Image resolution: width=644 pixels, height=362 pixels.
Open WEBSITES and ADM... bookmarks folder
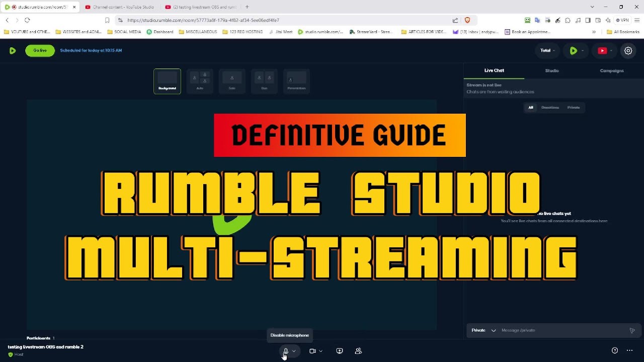(x=78, y=32)
